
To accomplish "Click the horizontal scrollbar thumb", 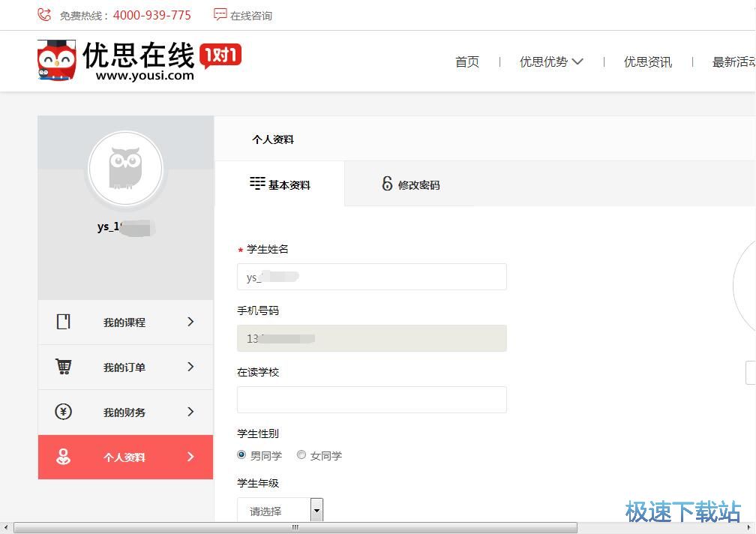I will pos(295,527).
